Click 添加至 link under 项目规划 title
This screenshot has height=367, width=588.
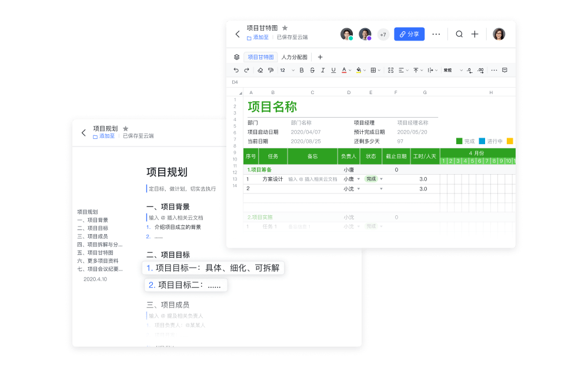(103, 136)
